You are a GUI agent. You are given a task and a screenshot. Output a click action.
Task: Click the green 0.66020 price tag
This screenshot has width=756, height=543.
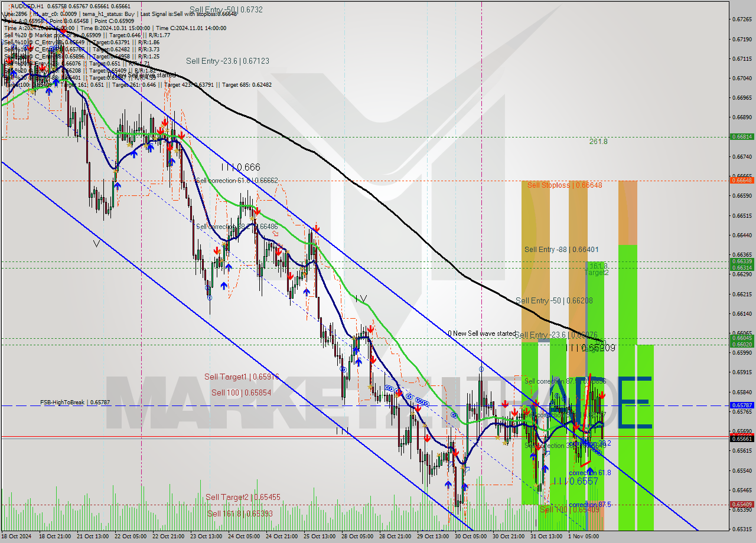point(741,345)
